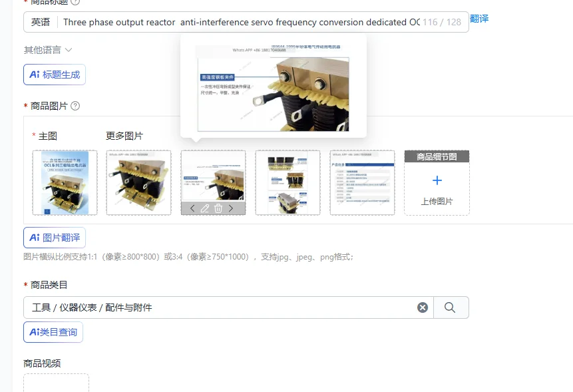Click the AI 标题生成 button
Screen dimensions: 573x392
55,75
